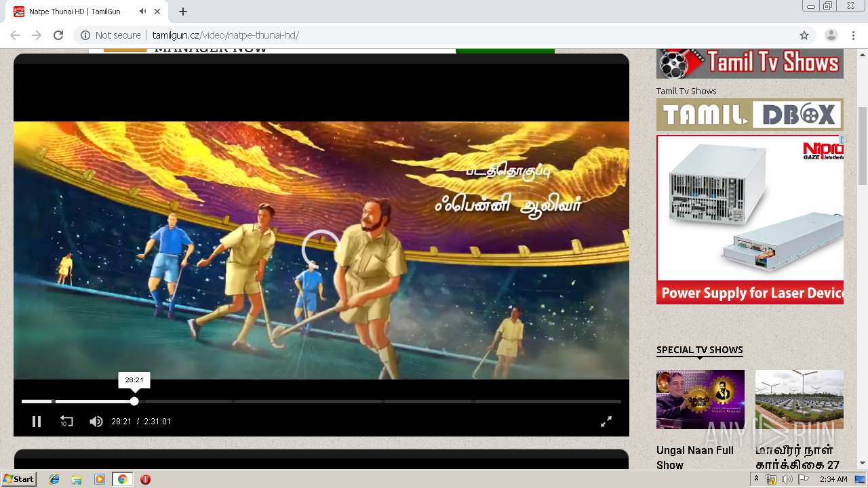Image resolution: width=868 pixels, height=488 pixels.
Task: Open the red Opera taskbar icon
Action: (145, 479)
